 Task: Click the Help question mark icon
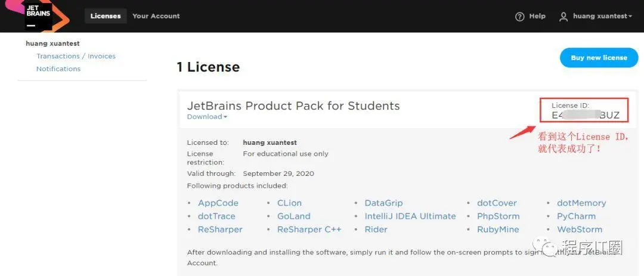(x=519, y=17)
